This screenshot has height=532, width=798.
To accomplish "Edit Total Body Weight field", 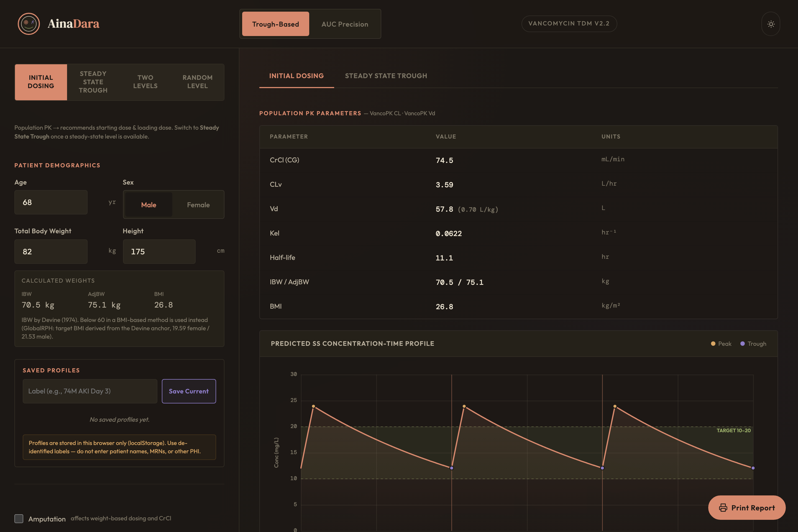I will [x=51, y=251].
